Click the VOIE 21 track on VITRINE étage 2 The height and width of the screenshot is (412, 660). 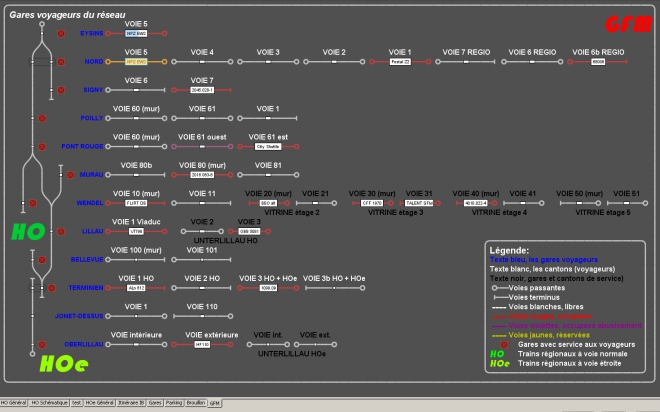tap(315, 203)
